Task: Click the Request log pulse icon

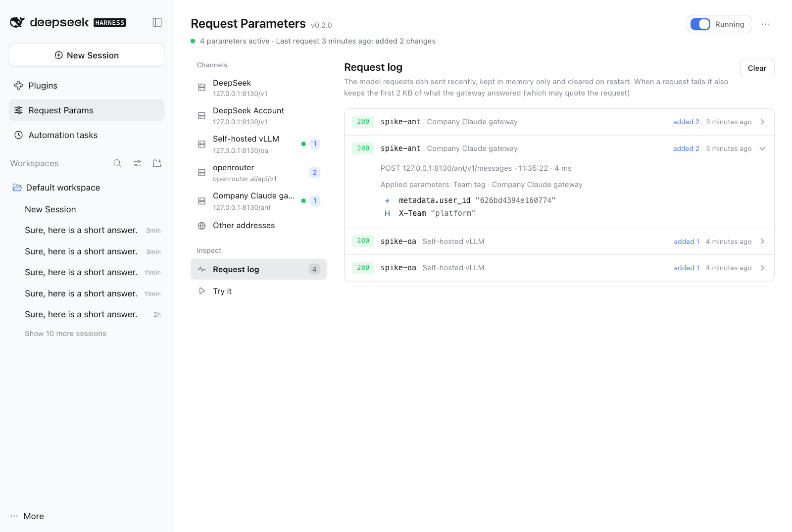Action: coord(201,269)
